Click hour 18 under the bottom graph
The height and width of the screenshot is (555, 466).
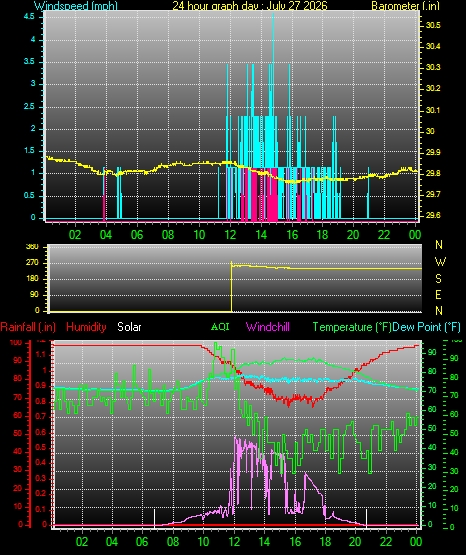click(x=325, y=542)
